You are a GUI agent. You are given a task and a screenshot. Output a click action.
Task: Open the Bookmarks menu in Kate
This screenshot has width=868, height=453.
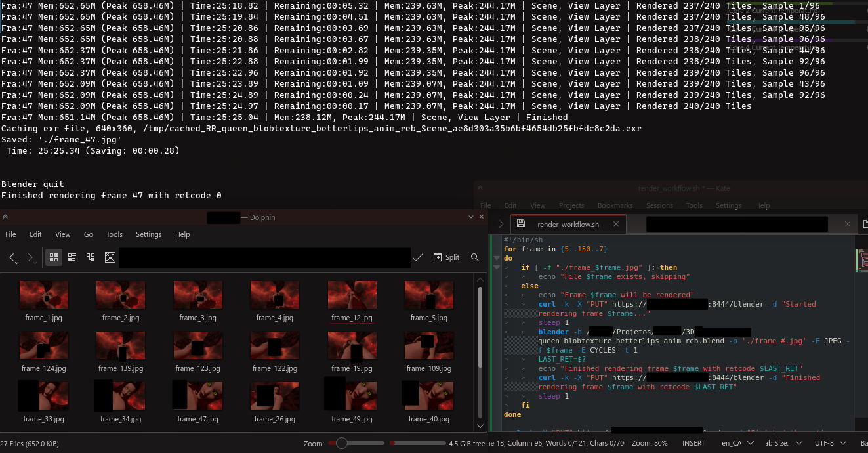click(x=615, y=205)
